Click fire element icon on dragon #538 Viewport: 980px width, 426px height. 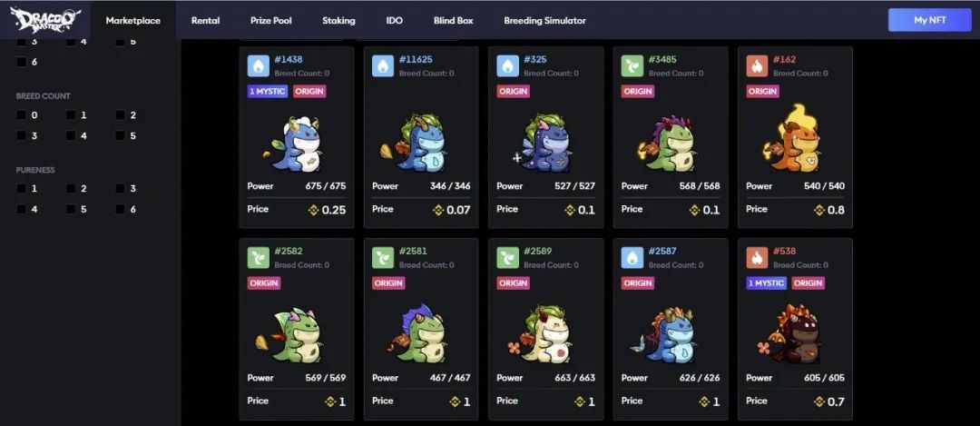click(x=757, y=257)
